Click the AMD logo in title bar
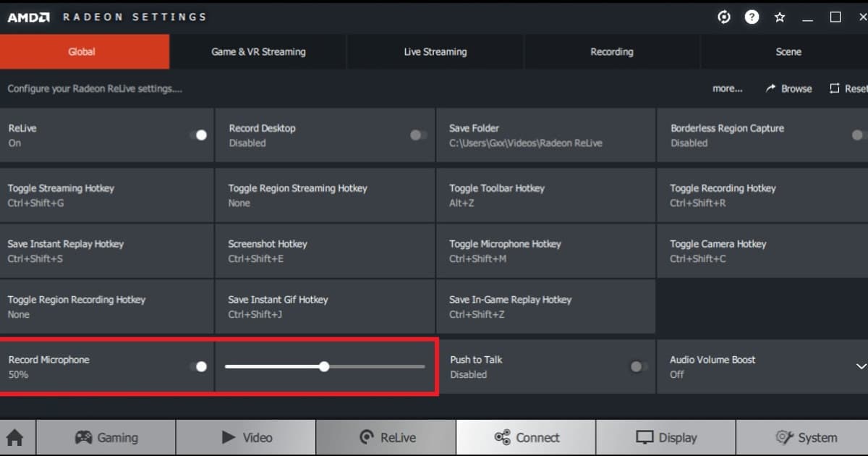The image size is (868, 456). click(27, 17)
